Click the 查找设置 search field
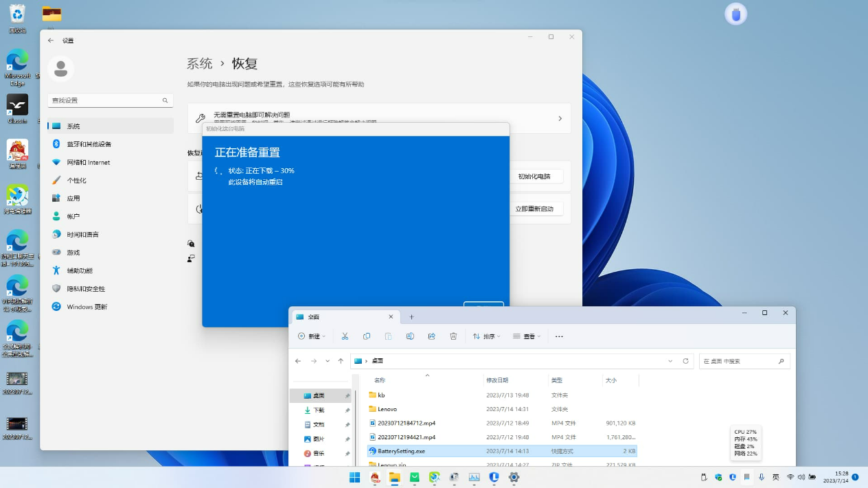This screenshot has width=868, height=488. [x=110, y=100]
